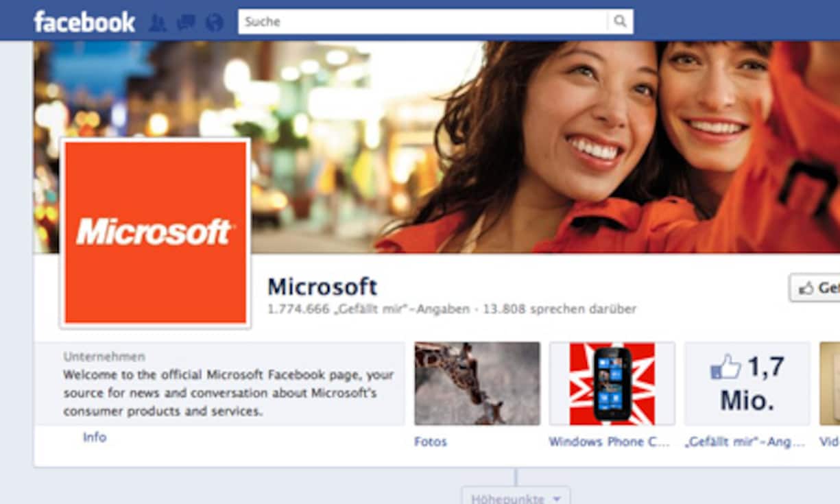Screen dimensions: 840x504
Task: Click the thumbs-up icon in 1,7 Mio. tile
Action: click(x=725, y=367)
